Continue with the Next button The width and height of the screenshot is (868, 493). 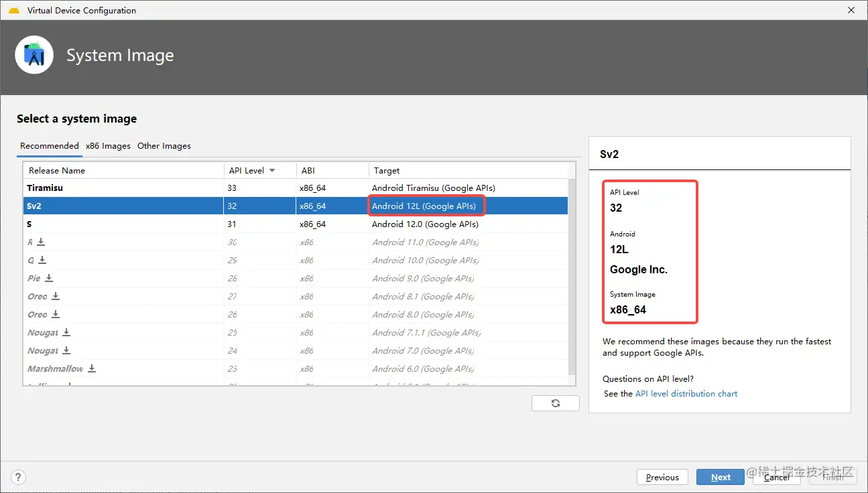(x=721, y=477)
